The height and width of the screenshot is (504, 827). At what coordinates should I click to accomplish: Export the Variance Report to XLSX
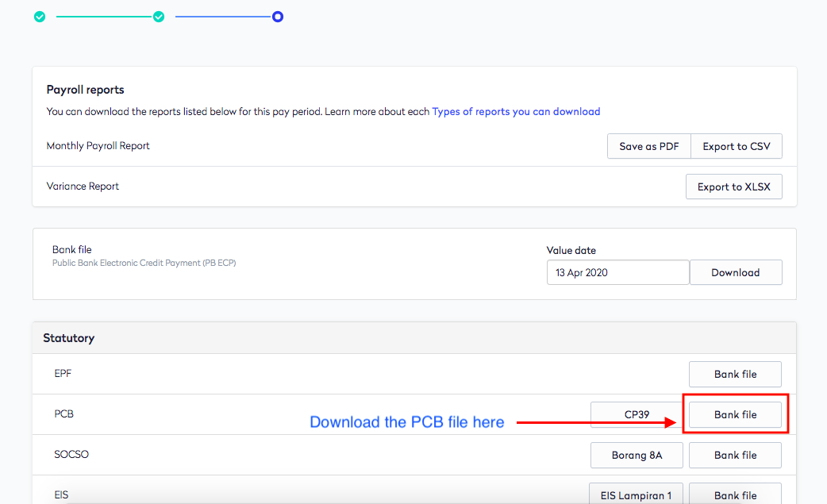click(733, 187)
